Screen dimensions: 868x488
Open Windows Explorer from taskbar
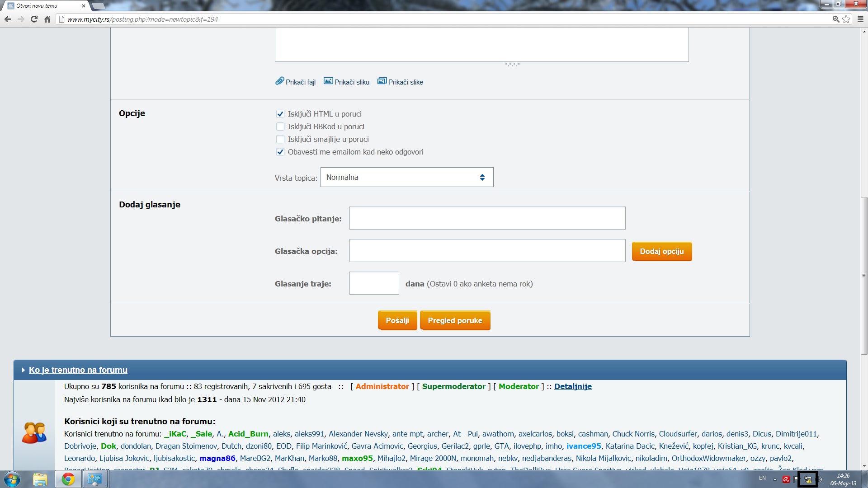(40, 479)
